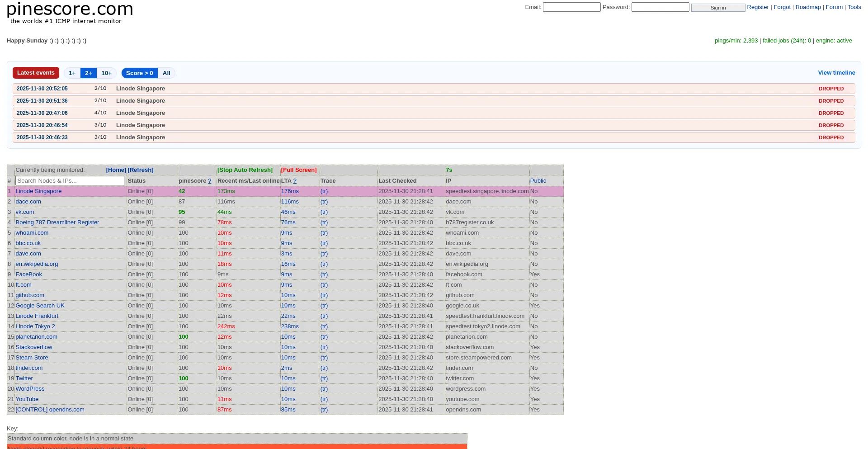Go to the Forum link
This screenshot has width=868, height=449.
[834, 7]
